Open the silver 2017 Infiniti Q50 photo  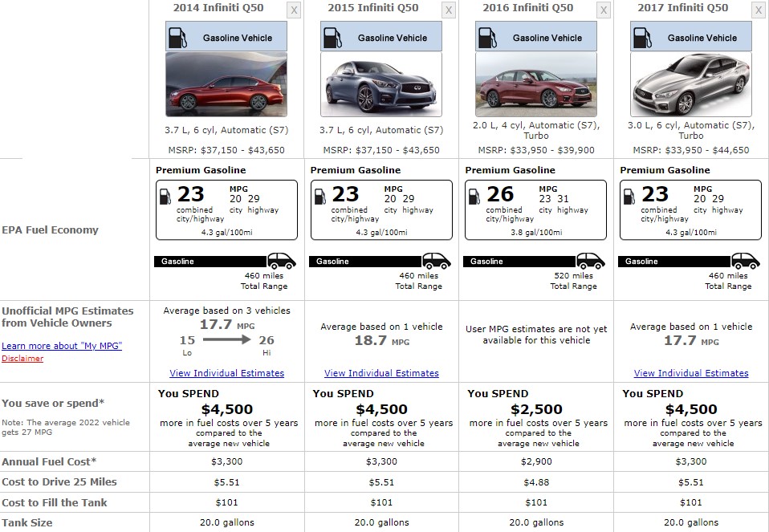point(690,84)
